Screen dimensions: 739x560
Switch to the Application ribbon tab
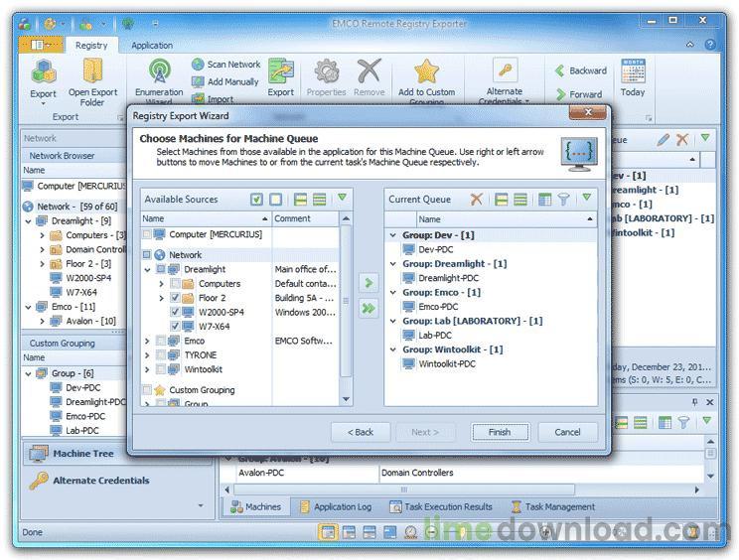point(152,46)
